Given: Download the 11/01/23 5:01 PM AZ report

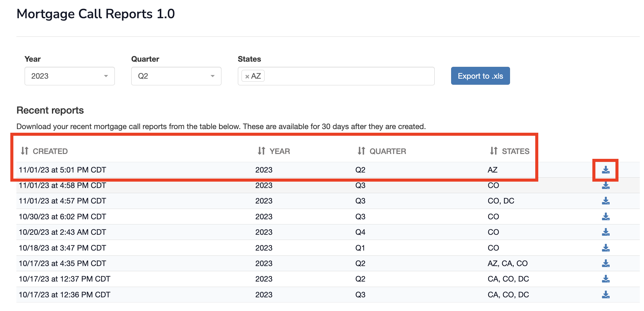Looking at the screenshot, I should pos(605,170).
